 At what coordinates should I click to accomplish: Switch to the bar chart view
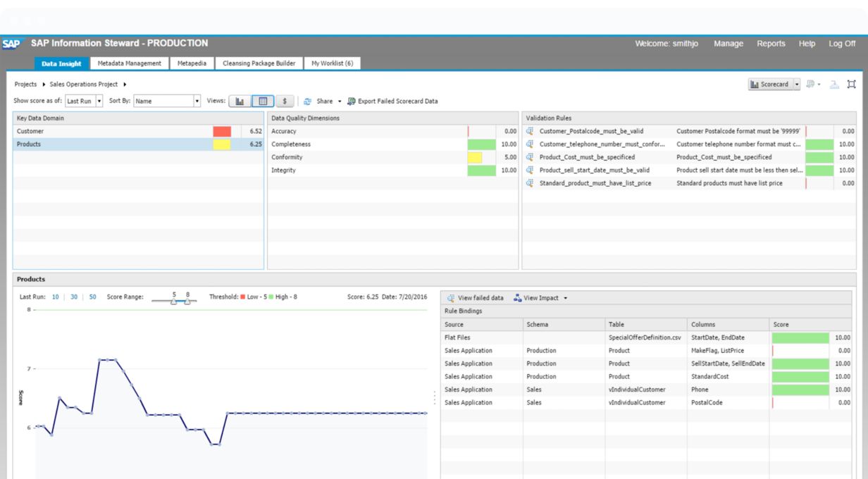[x=239, y=101]
